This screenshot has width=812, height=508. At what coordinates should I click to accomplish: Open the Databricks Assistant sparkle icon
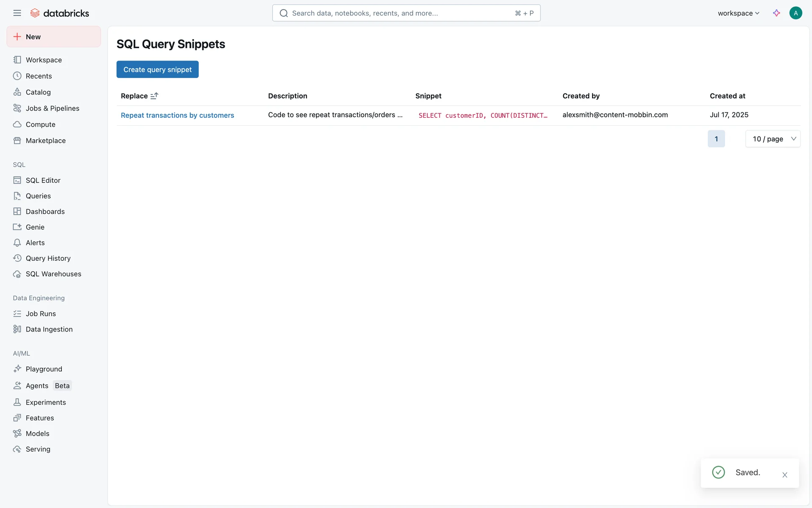point(776,13)
